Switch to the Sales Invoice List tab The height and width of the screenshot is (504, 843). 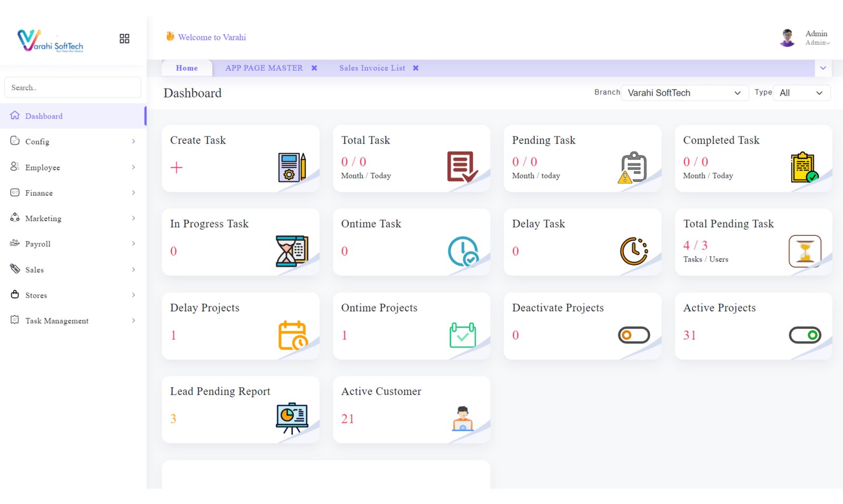click(x=373, y=68)
